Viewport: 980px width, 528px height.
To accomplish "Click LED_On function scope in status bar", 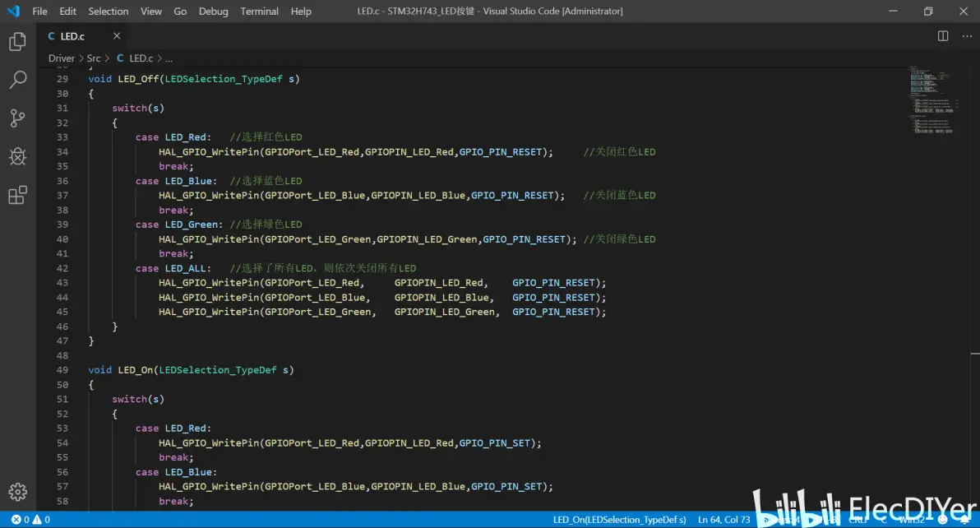I will point(619,520).
